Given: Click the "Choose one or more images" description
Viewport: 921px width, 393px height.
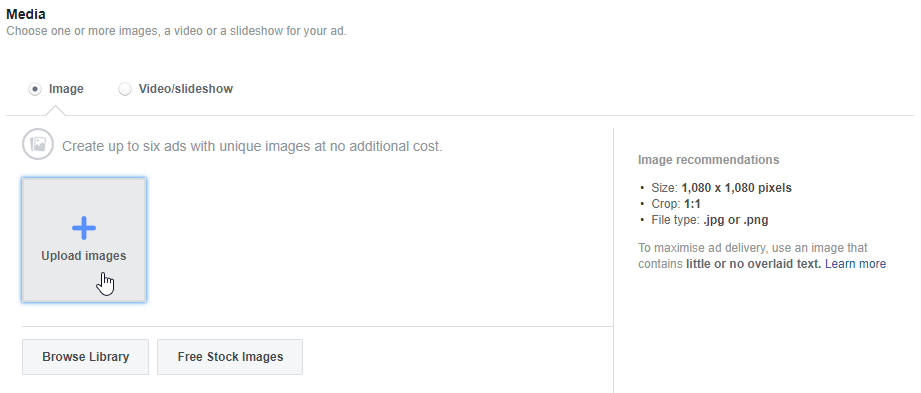Looking at the screenshot, I should (x=176, y=31).
